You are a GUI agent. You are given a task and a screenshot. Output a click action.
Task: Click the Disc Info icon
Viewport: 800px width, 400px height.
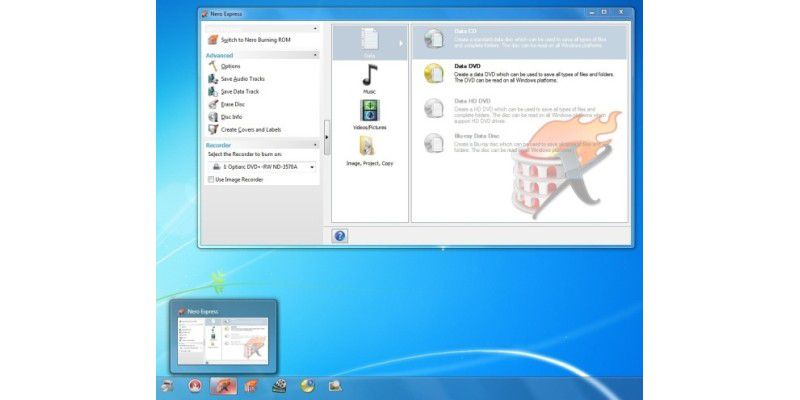coord(213,117)
